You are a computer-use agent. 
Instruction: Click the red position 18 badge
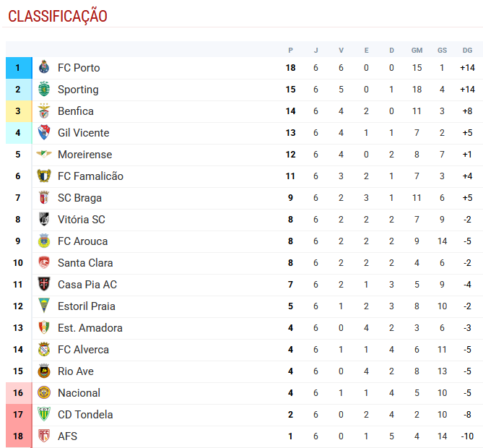pyautogui.click(x=18, y=436)
